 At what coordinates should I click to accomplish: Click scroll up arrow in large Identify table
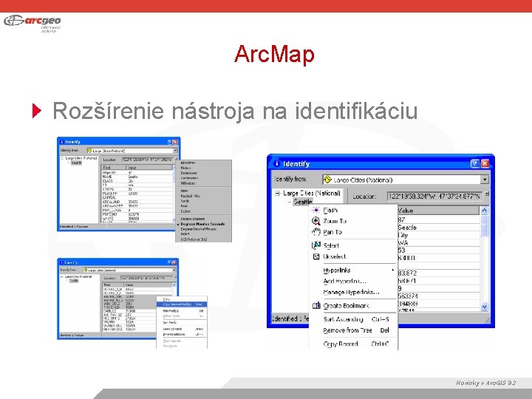click(484, 211)
